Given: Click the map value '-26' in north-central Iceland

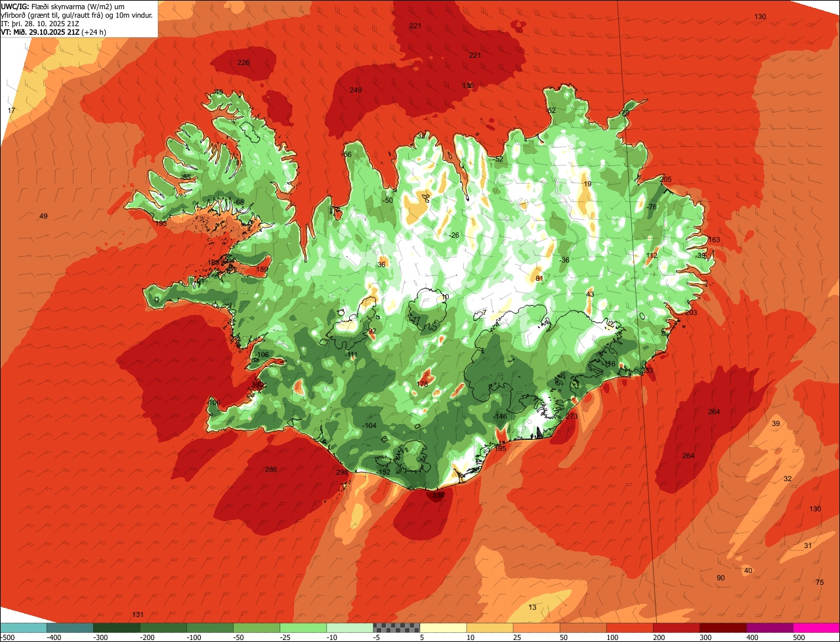Looking at the screenshot, I should tap(453, 235).
